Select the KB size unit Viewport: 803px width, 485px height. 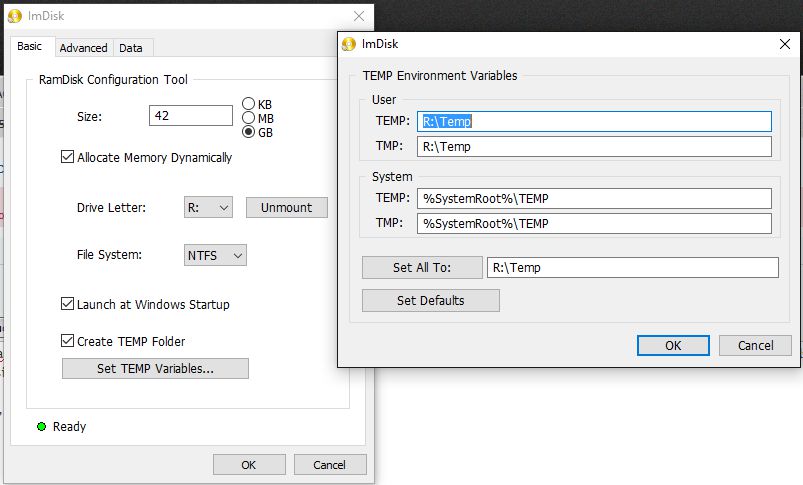point(248,104)
